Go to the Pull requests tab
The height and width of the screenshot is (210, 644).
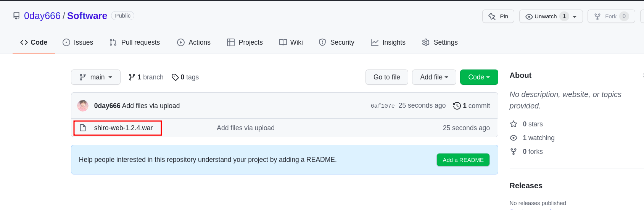point(135,42)
